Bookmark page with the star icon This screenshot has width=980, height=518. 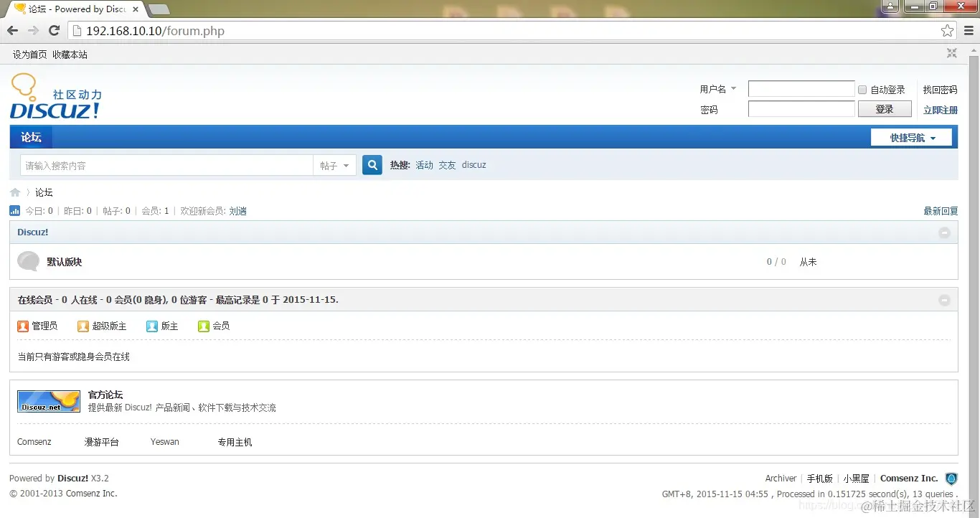tap(948, 31)
